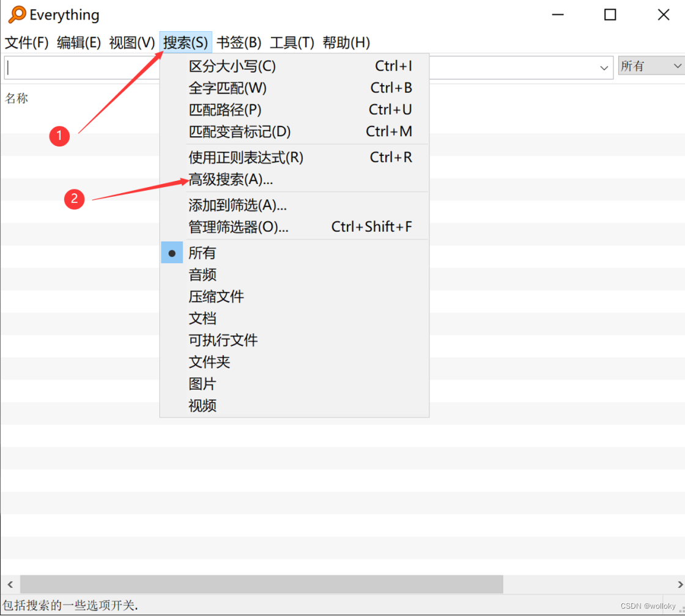Select the 可执行文件 filter
Image resolution: width=685 pixels, height=616 pixels.
[x=294, y=340]
